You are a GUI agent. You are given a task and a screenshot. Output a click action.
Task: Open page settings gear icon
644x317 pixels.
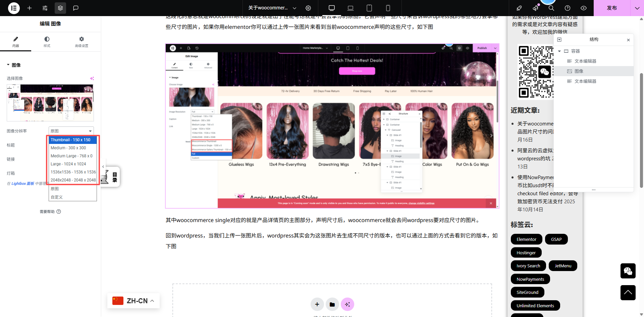click(x=308, y=8)
